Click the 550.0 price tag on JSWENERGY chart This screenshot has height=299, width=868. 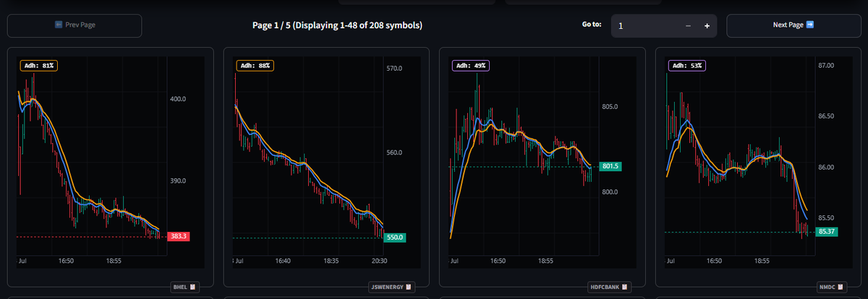tap(395, 237)
